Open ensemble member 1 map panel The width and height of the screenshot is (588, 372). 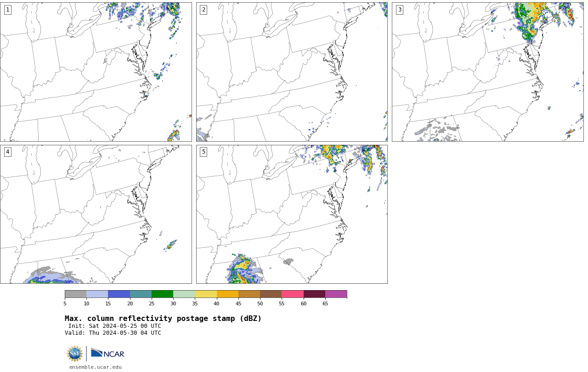coord(96,72)
